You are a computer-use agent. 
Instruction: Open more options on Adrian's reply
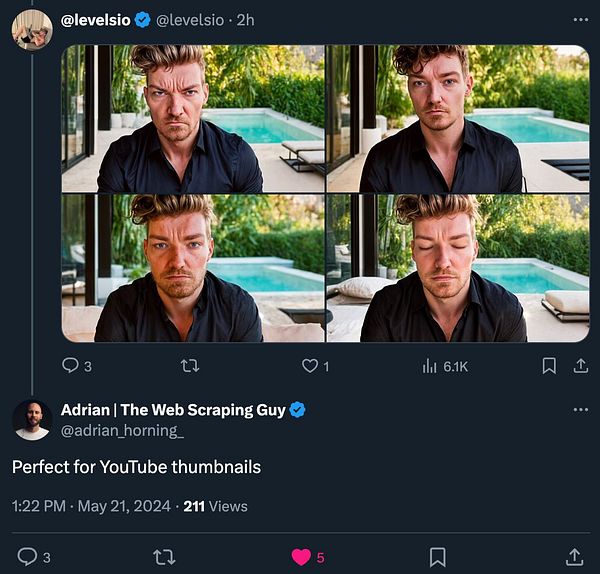(x=580, y=410)
